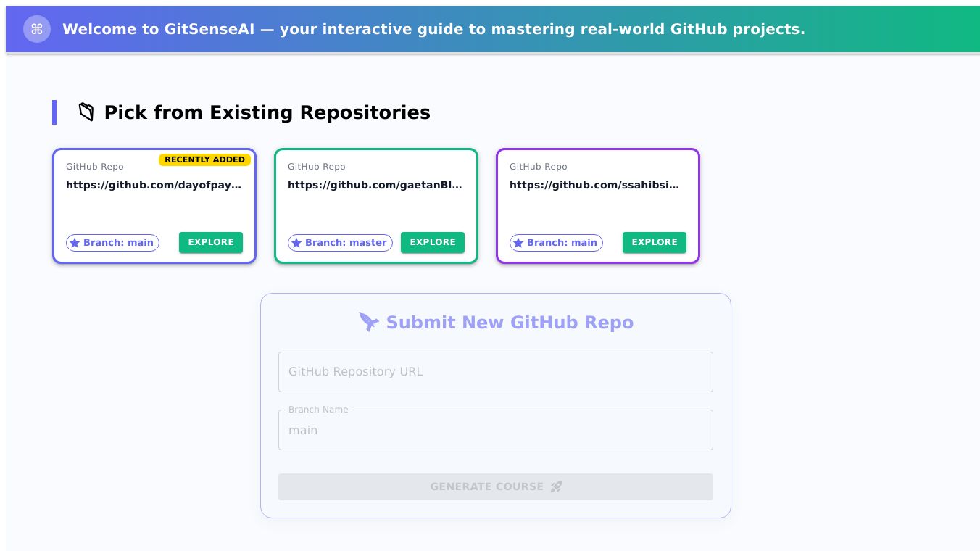Click the GitHub Repo label on gaetanBl card
980x551 pixels.
click(317, 167)
